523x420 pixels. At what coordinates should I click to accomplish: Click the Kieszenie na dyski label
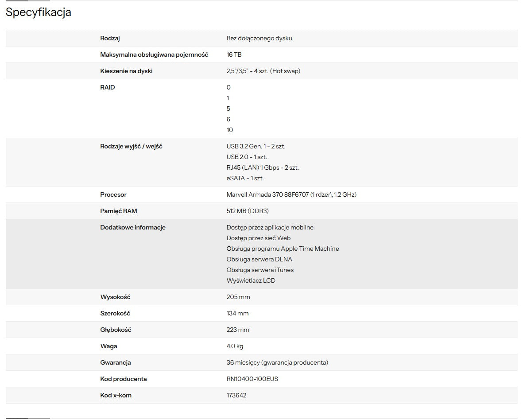point(126,71)
